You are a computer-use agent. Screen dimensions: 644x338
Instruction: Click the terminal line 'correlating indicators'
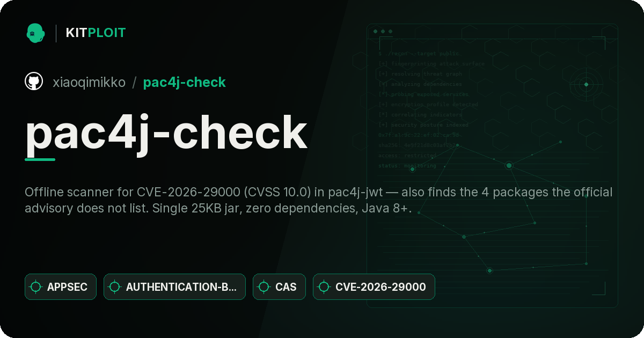coord(420,115)
